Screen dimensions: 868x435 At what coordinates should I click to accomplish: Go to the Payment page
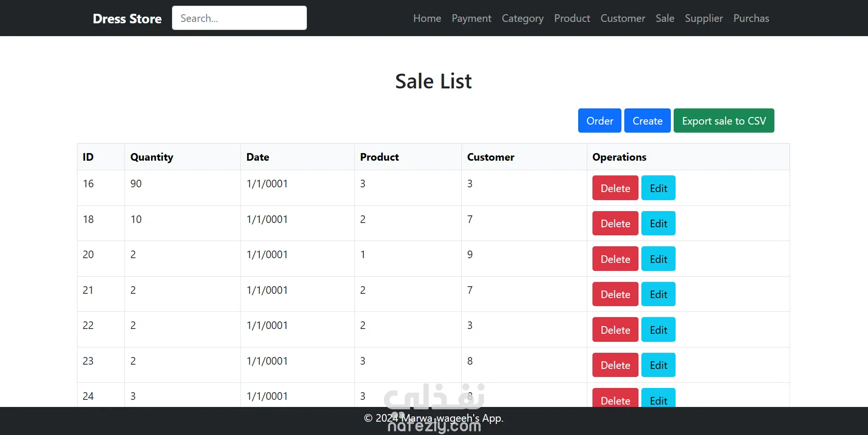tap(471, 19)
